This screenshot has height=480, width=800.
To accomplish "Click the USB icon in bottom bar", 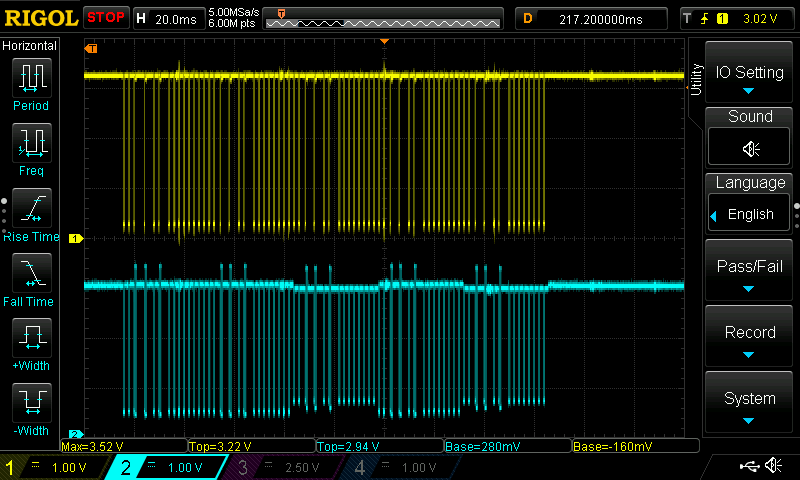I will (x=749, y=466).
